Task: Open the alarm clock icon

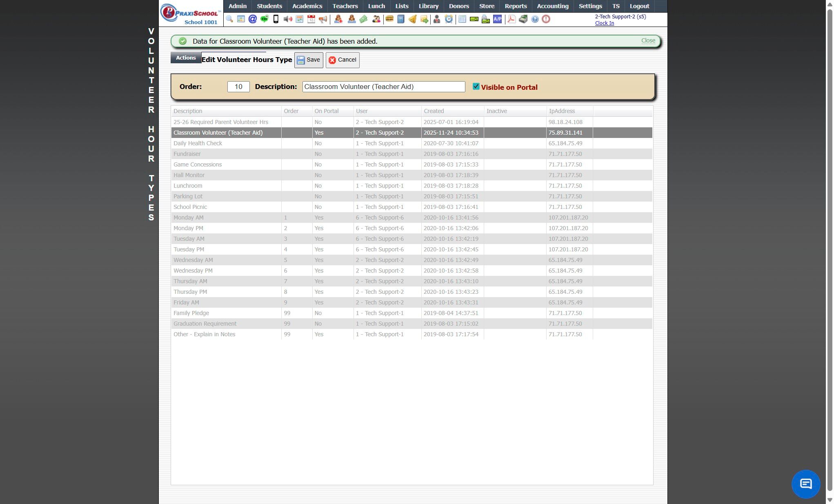Action: pos(449,19)
